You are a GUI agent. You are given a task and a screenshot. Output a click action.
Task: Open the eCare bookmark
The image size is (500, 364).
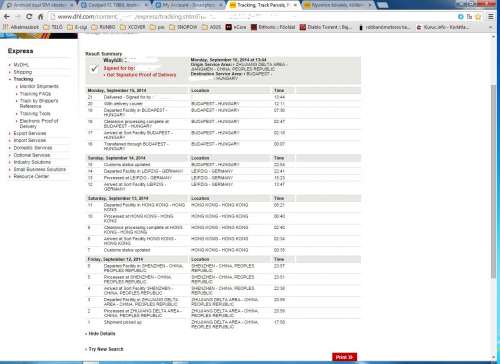[236, 27]
